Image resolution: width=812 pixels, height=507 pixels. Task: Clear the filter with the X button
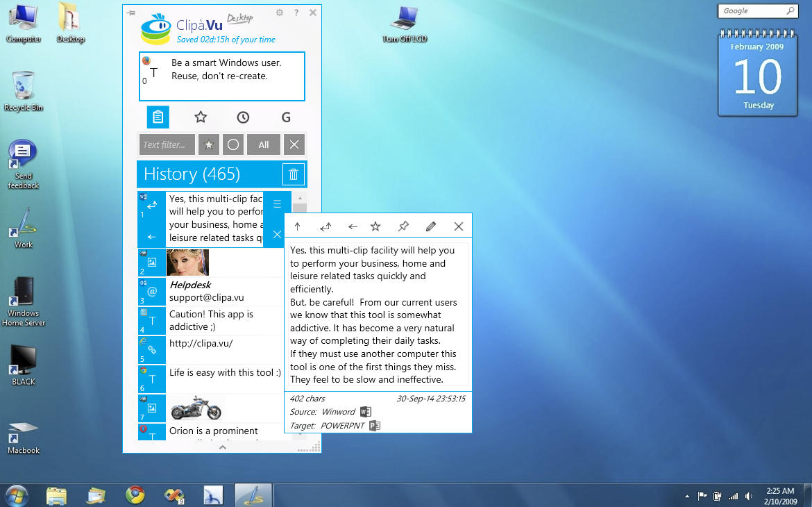click(x=294, y=144)
